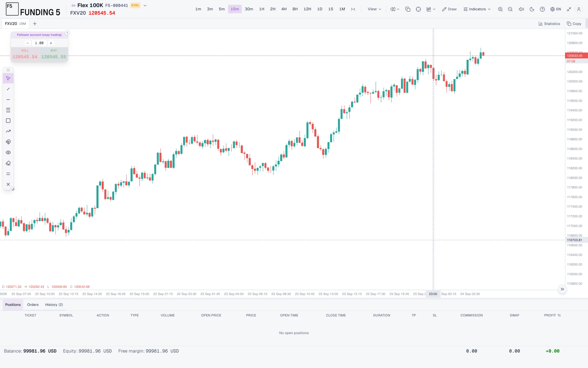The image size is (588, 368).
Task: Open the user profile icon
Action: pos(579,9)
